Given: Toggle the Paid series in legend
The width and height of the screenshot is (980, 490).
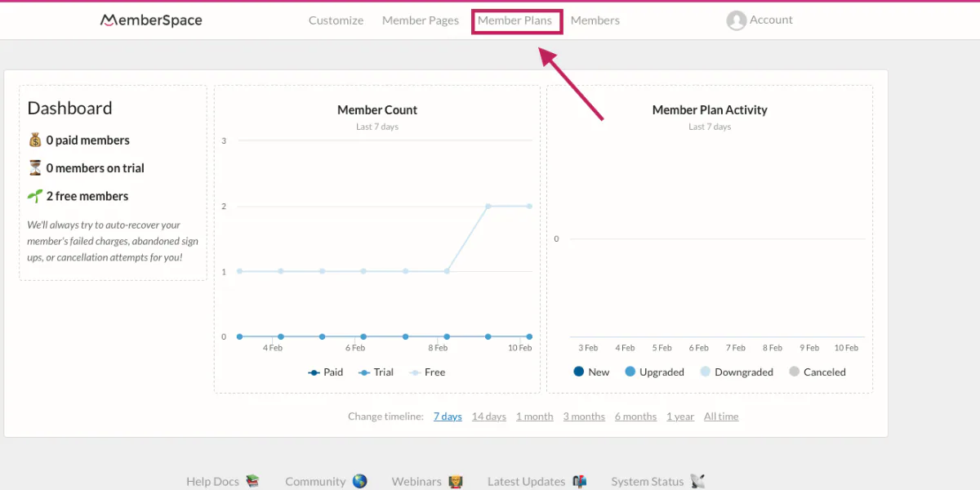Looking at the screenshot, I should tap(325, 372).
